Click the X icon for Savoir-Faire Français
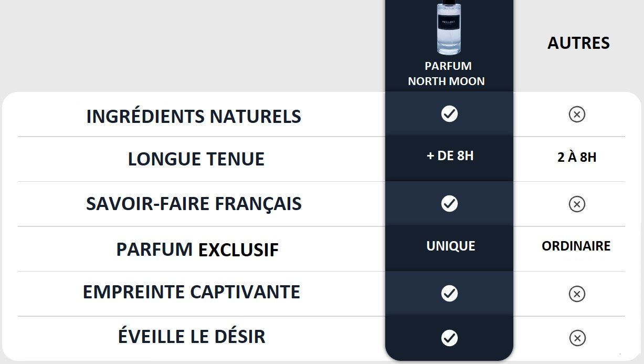 click(577, 204)
